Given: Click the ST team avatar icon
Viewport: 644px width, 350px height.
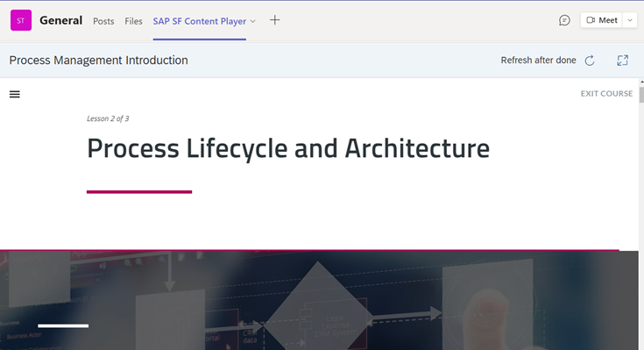Looking at the screenshot, I should click(x=21, y=20).
